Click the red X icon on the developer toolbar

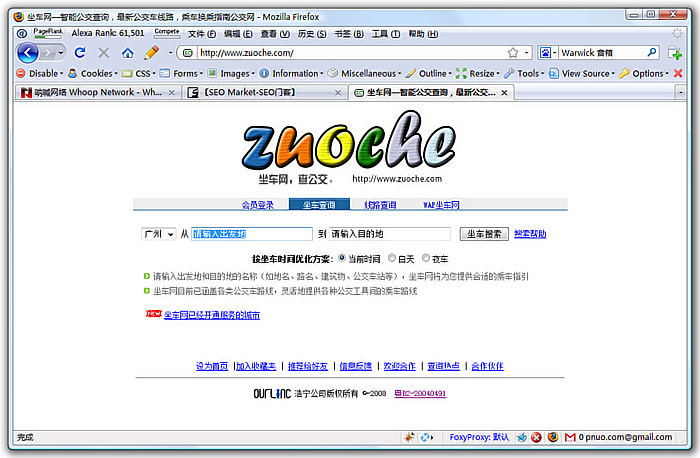678,73
